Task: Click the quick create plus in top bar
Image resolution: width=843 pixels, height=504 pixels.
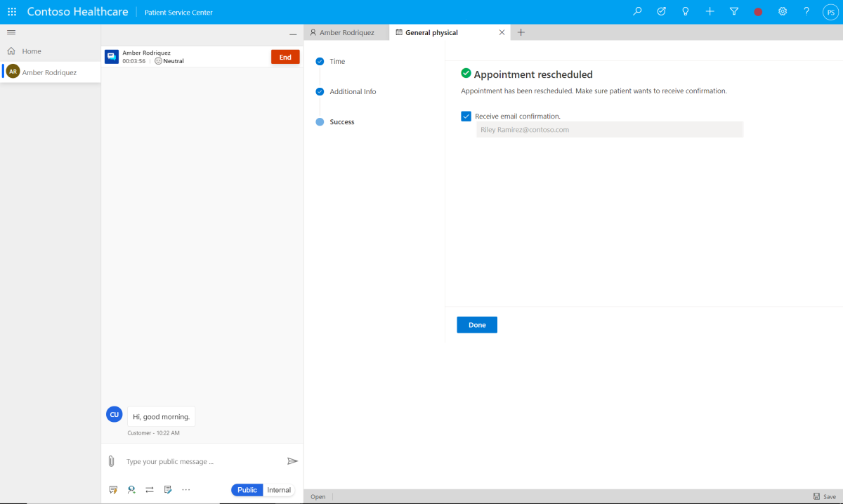Action: 710,12
